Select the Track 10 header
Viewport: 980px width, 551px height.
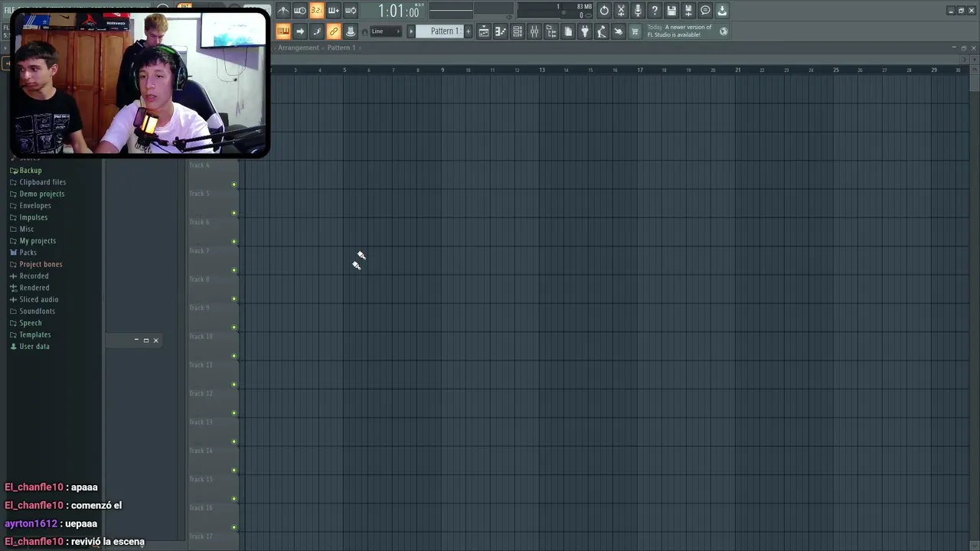[214, 346]
